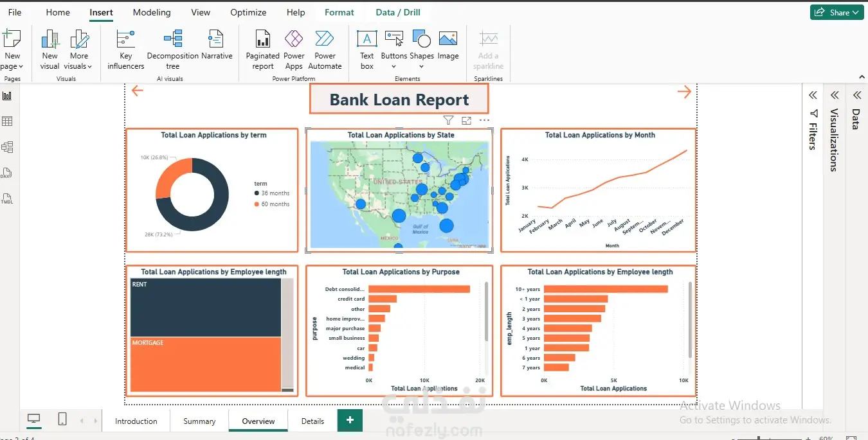This screenshot has width=868, height=440.
Task: Click the 60 months legend item
Action: [x=272, y=204]
